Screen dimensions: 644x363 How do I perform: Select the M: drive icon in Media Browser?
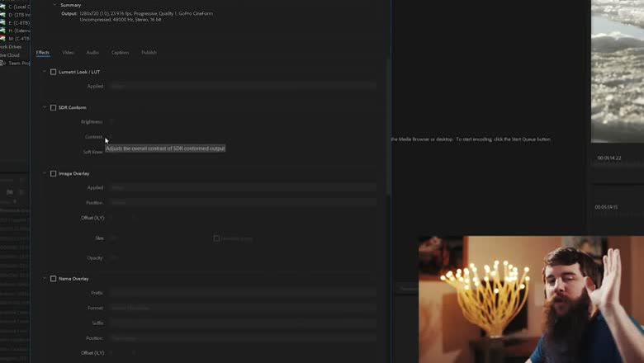click(2, 39)
